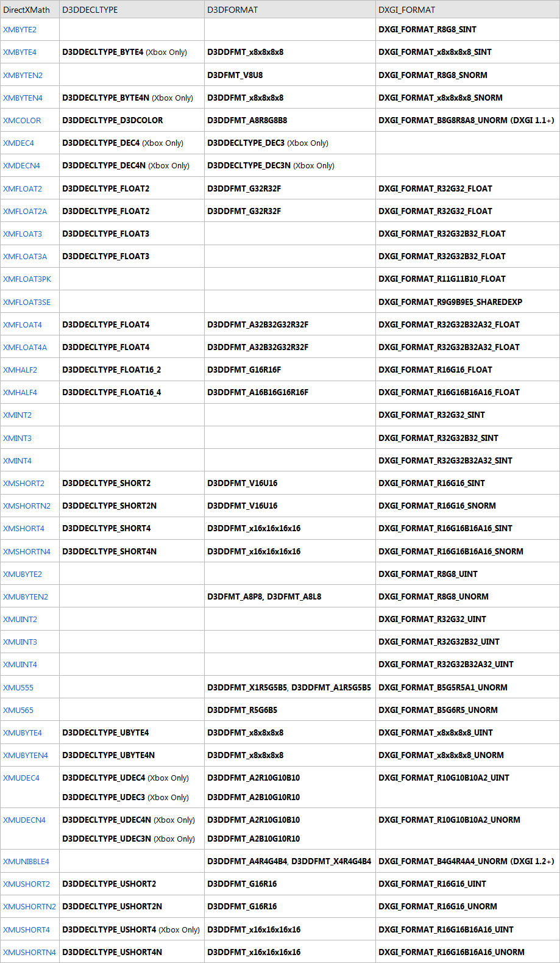The height and width of the screenshot is (963, 560).
Task: Go to the XMDECN4 link
Action: (21, 165)
